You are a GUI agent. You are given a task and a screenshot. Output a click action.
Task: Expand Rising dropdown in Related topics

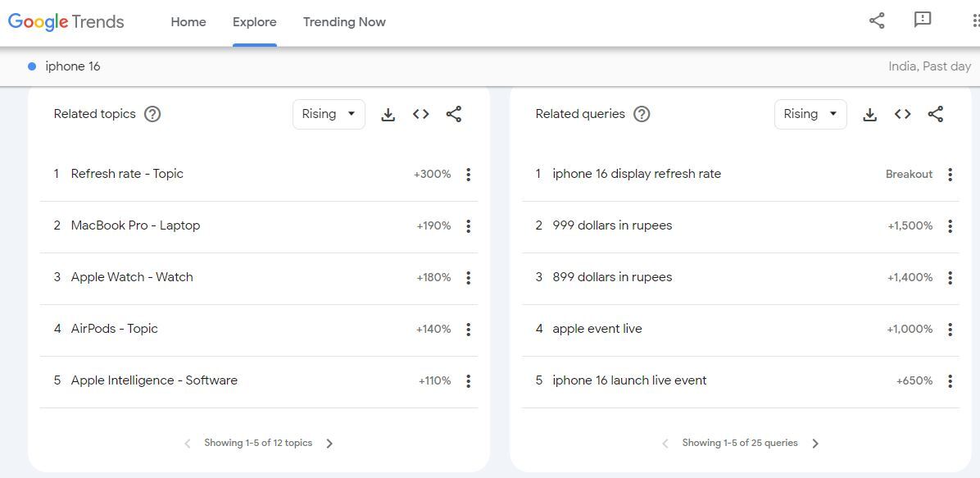329,114
